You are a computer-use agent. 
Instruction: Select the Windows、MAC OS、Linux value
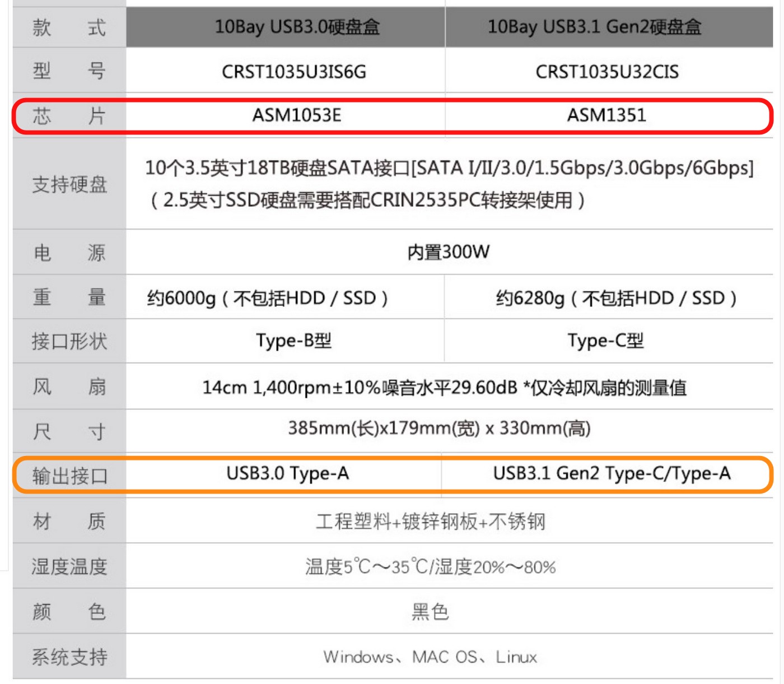[x=430, y=657]
